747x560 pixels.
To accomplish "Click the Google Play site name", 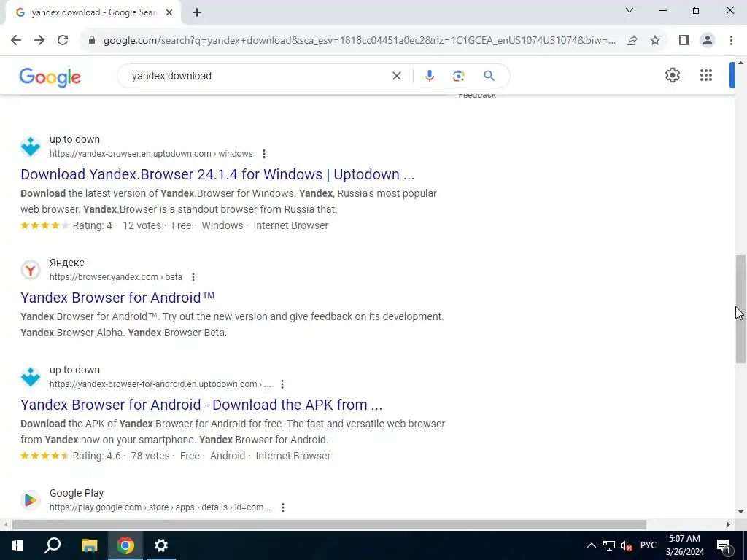I will point(77,494).
